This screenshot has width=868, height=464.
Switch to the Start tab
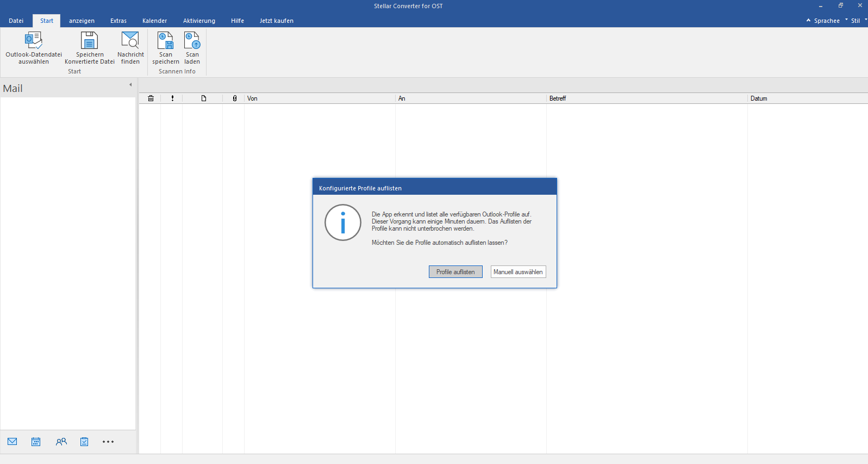tap(47, 21)
